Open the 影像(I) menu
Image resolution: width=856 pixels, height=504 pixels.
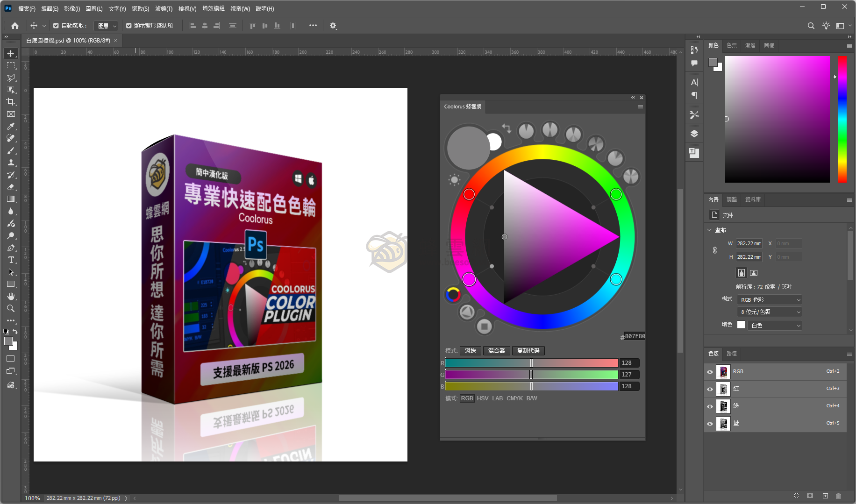[x=72, y=9]
